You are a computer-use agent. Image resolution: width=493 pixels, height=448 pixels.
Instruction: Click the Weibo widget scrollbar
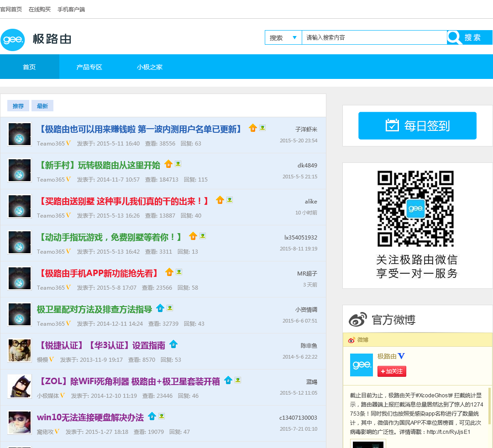coord(489,406)
